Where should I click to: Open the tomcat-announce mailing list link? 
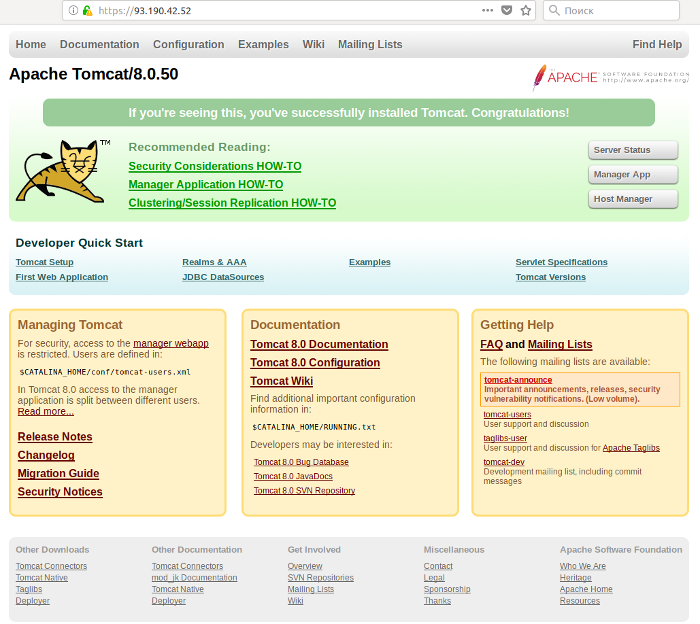tap(518, 380)
